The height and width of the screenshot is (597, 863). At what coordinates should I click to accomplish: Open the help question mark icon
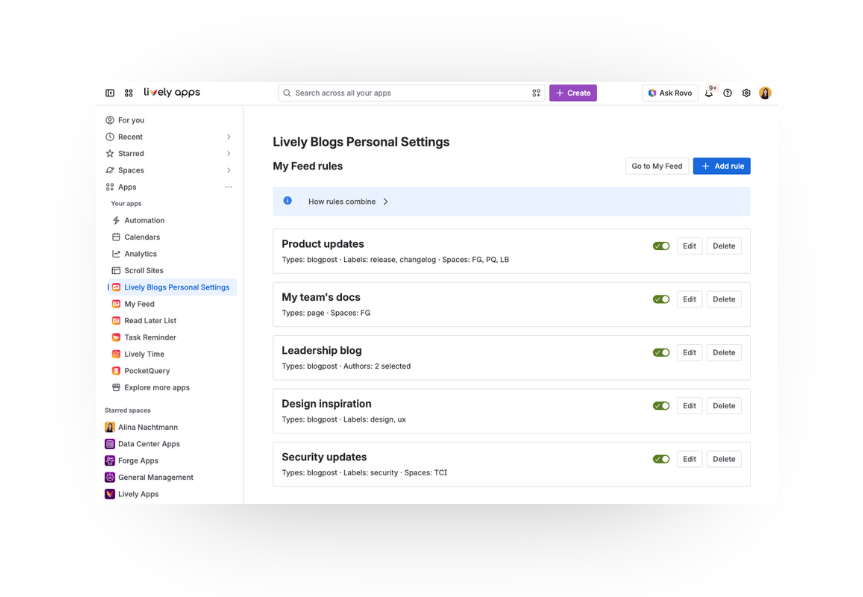point(728,93)
